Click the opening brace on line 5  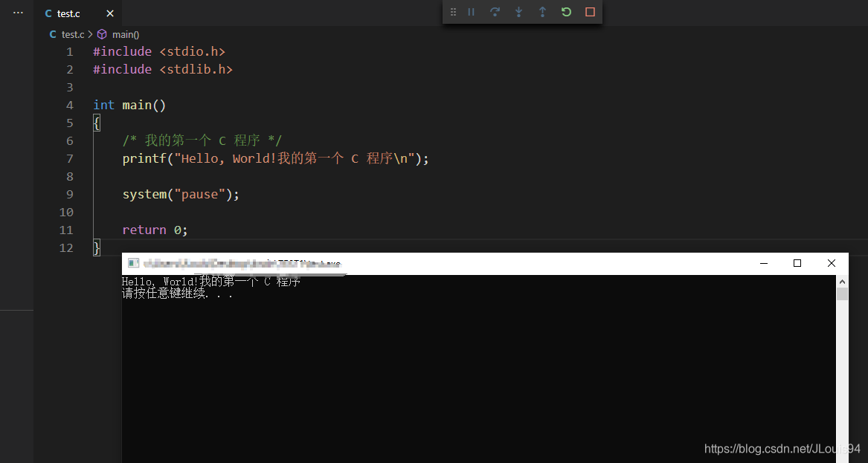[97, 123]
